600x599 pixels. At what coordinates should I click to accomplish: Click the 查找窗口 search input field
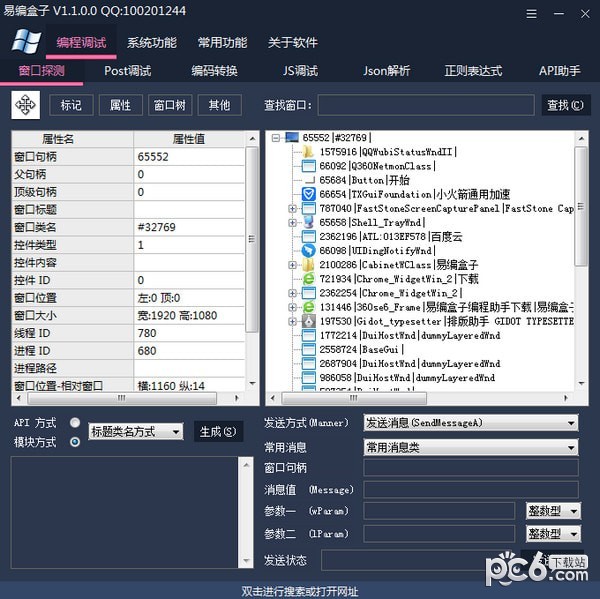click(x=425, y=105)
